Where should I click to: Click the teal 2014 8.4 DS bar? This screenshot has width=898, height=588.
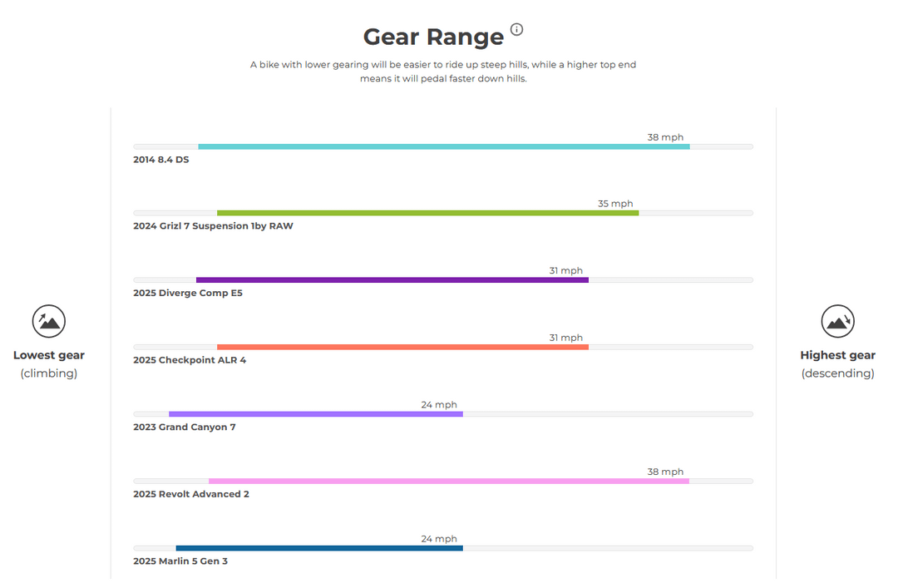[x=444, y=146]
